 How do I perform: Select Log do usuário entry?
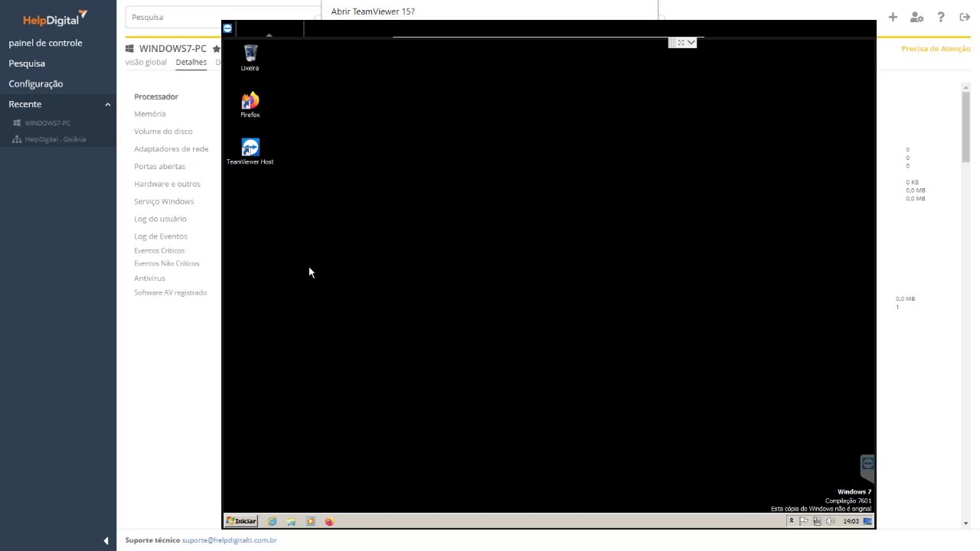(160, 219)
